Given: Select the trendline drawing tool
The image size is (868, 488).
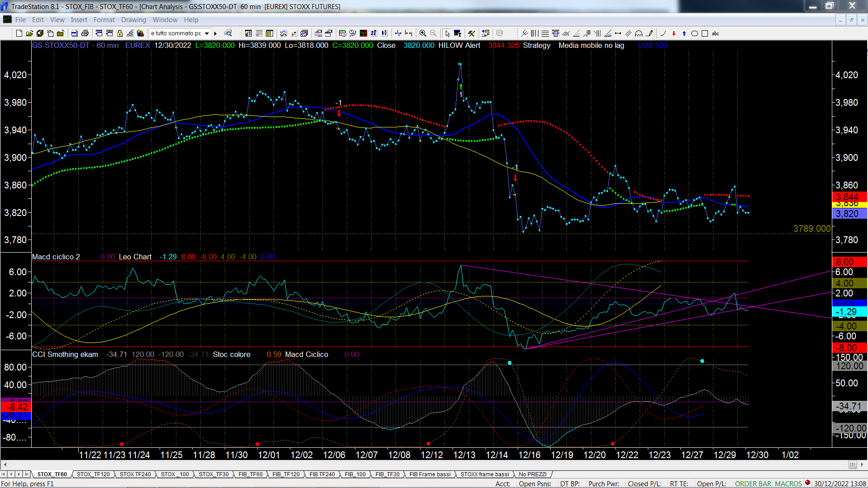Looking at the screenshot, I should (524, 33).
